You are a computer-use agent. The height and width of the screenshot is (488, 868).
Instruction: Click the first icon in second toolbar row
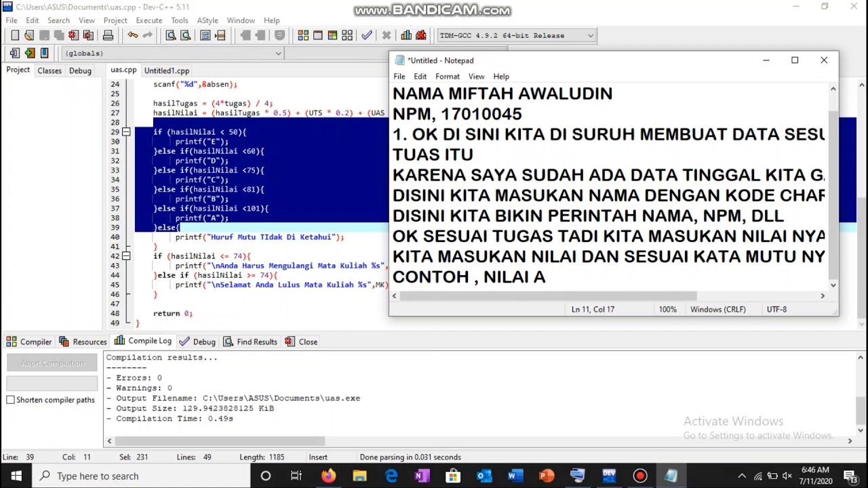(15, 53)
